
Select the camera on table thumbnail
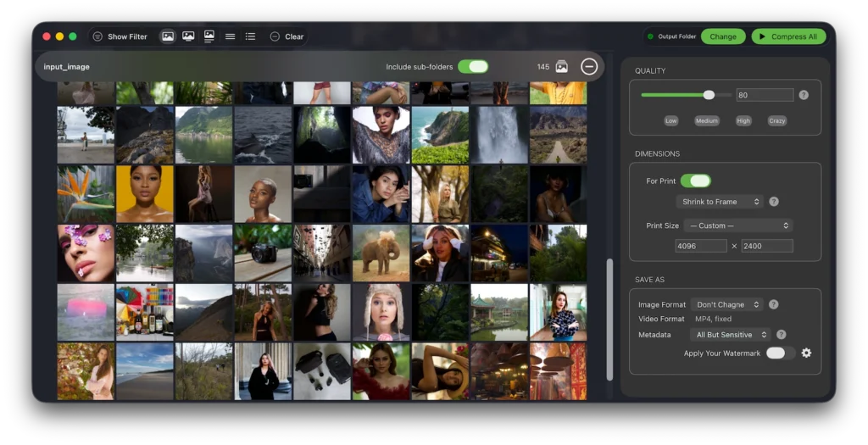pos(263,253)
